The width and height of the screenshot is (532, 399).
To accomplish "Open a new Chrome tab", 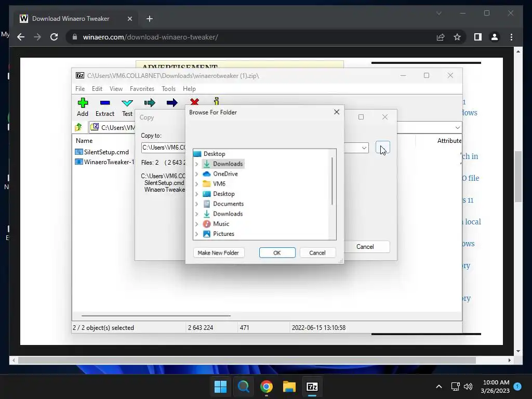I will click(150, 19).
